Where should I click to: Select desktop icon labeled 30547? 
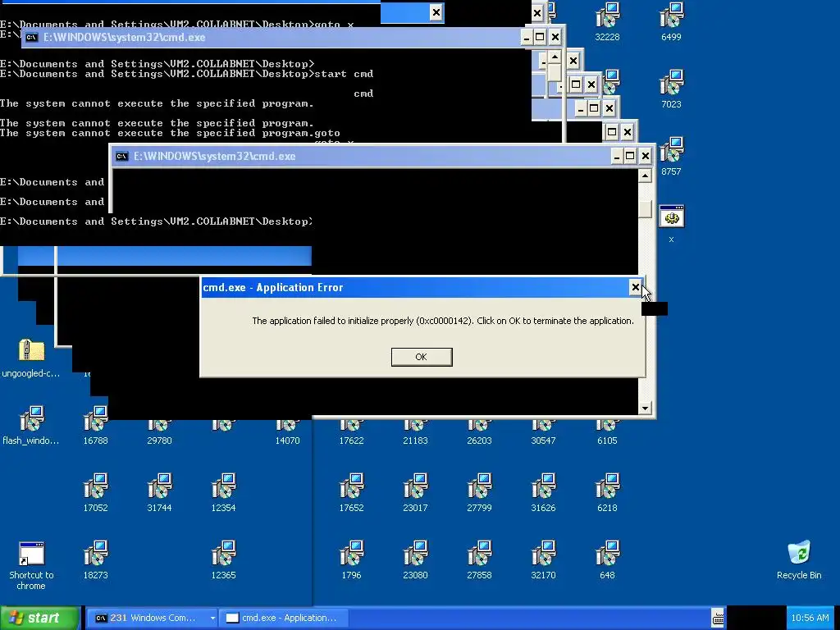[x=543, y=432]
